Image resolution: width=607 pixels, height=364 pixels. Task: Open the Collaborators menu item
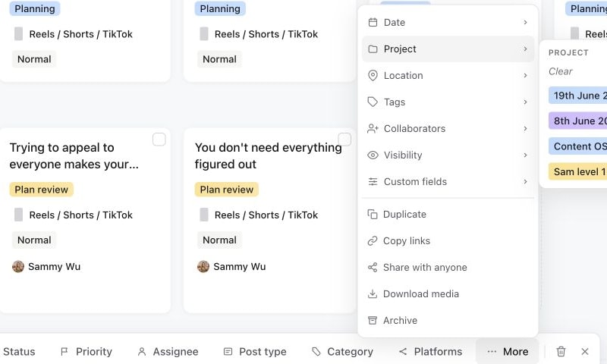point(448,128)
